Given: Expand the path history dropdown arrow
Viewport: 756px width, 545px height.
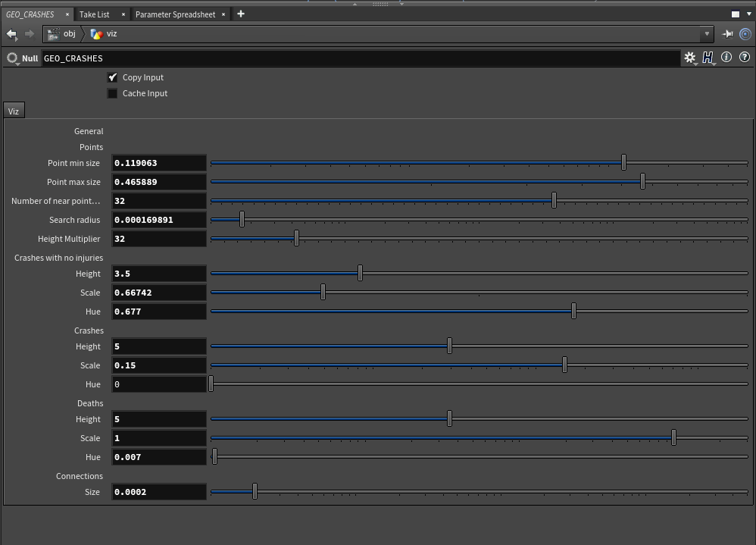Looking at the screenshot, I should 707,34.
